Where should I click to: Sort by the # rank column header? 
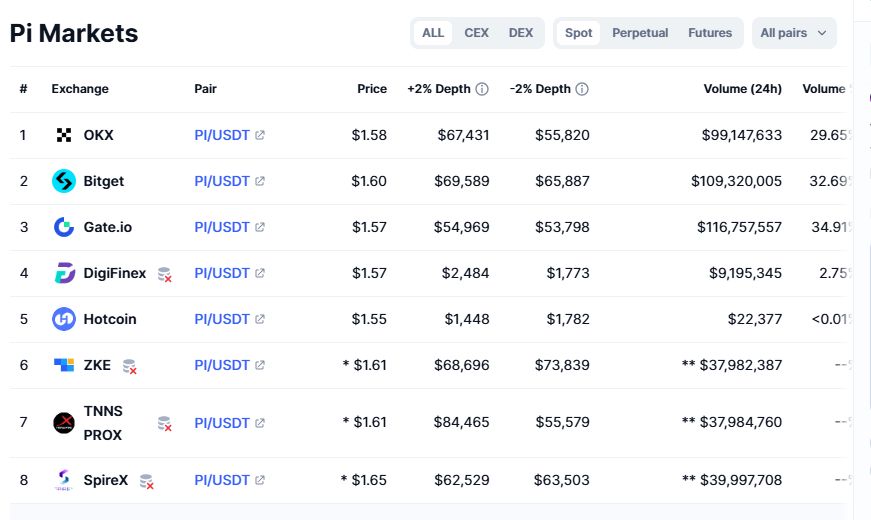coord(23,89)
